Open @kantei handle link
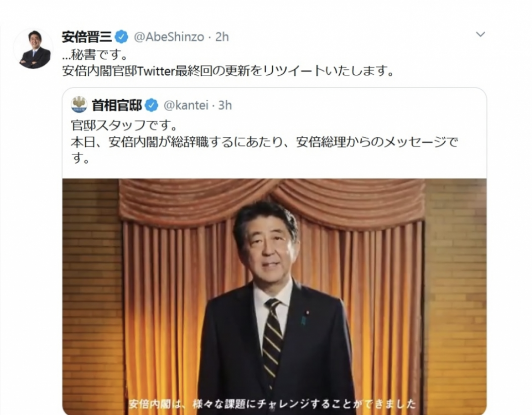The height and width of the screenshot is (415, 532). click(x=186, y=105)
